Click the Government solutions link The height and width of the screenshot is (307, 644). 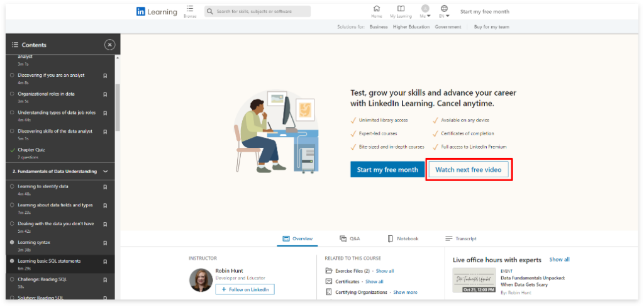448,26
